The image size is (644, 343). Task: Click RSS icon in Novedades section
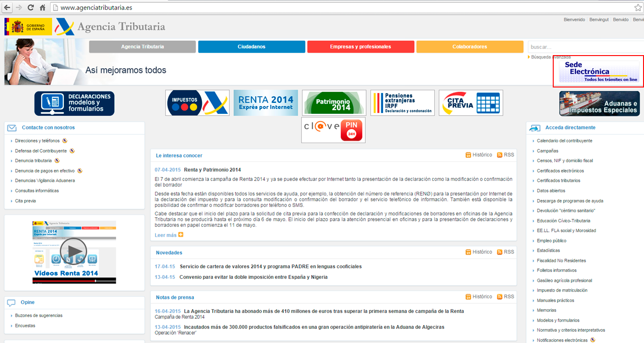click(x=499, y=252)
